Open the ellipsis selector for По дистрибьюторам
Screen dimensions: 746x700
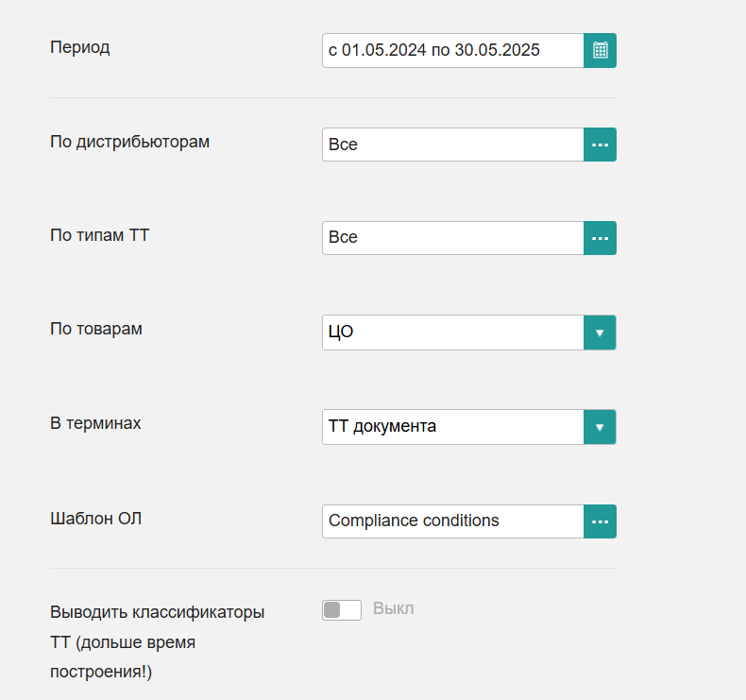(x=600, y=145)
